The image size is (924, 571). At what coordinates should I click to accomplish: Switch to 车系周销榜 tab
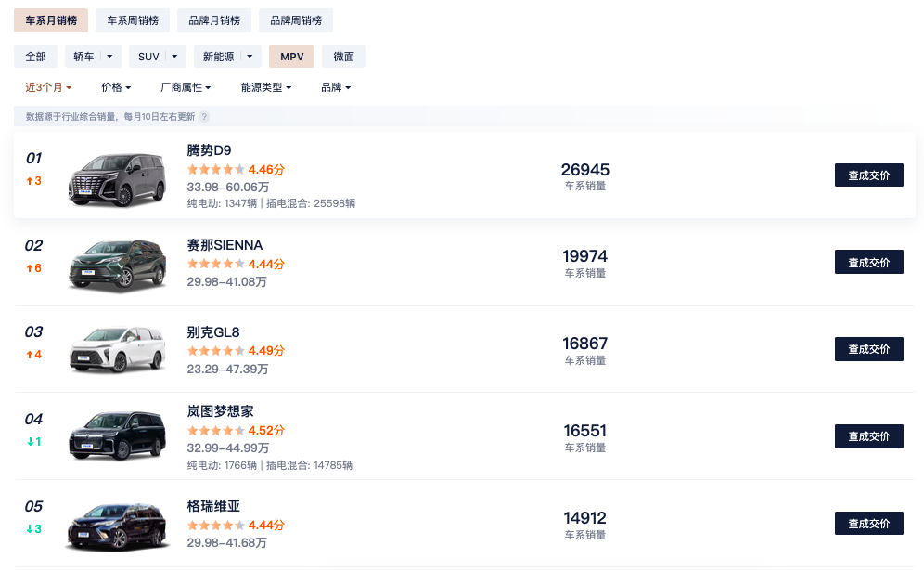(133, 20)
